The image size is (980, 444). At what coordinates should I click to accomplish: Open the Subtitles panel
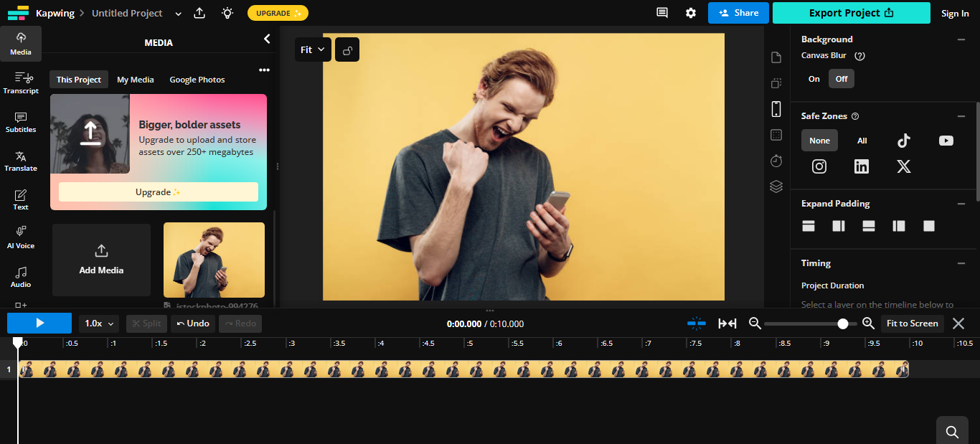tap(21, 122)
